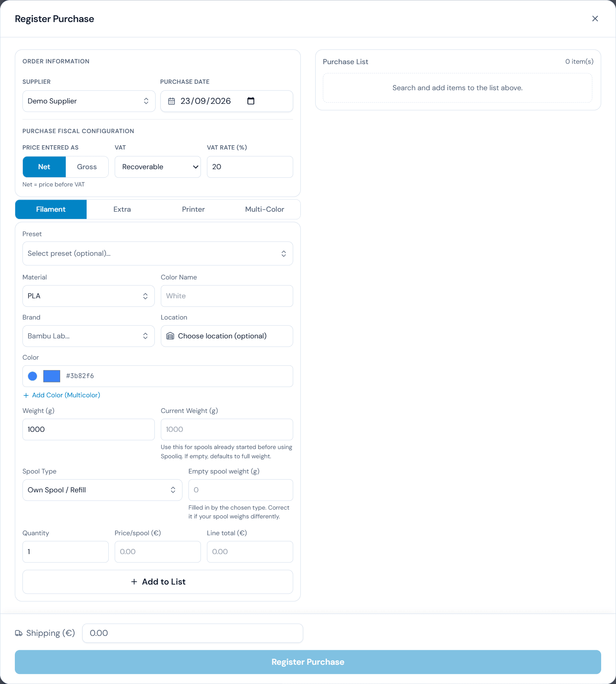616x684 pixels.
Task: Click the round blue color dot
Action: click(x=32, y=376)
